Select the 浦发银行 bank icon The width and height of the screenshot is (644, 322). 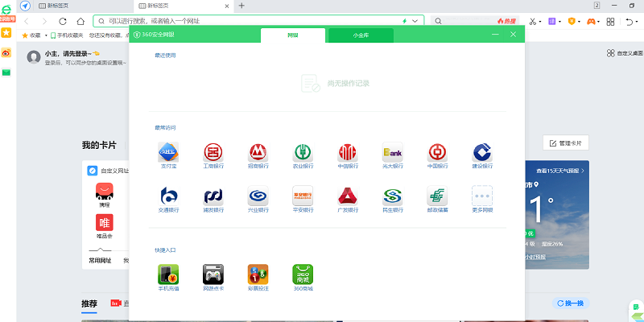(x=213, y=196)
